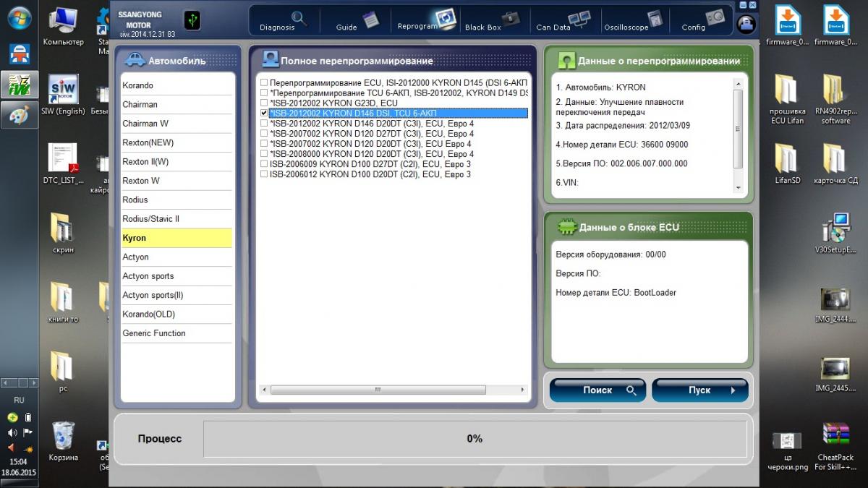868x488 pixels.
Task: Select Chairman in the vehicle list
Action: pos(176,105)
